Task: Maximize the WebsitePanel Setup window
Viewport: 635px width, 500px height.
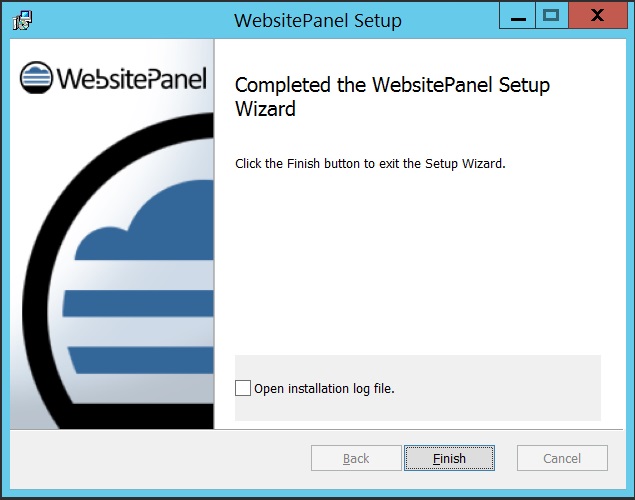Action: (x=552, y=15)
